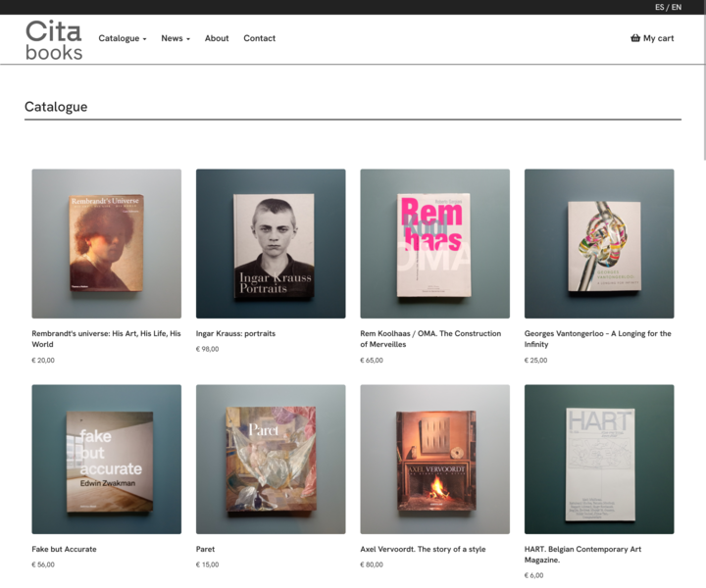This screenshot has width=706, height=588.
Task: Click the € 56,00 price
Action: pos(43,564)
